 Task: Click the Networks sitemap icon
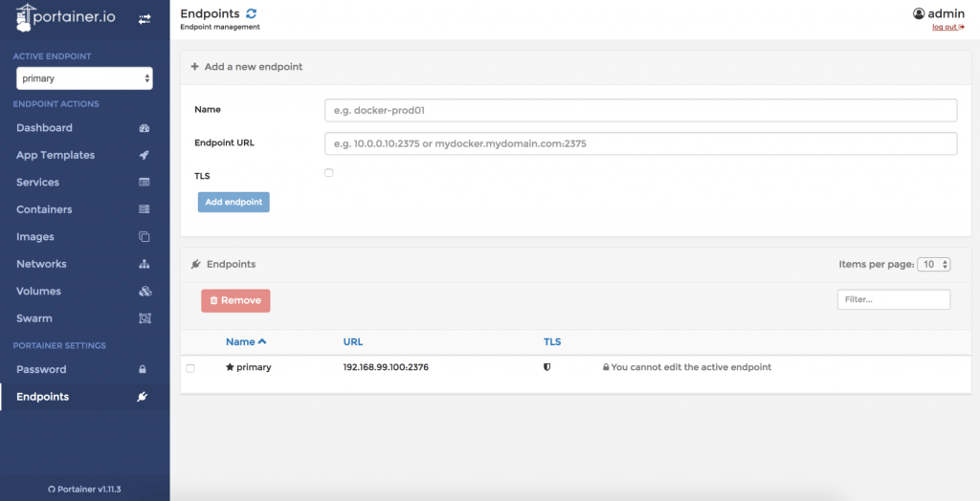point(145,264)
